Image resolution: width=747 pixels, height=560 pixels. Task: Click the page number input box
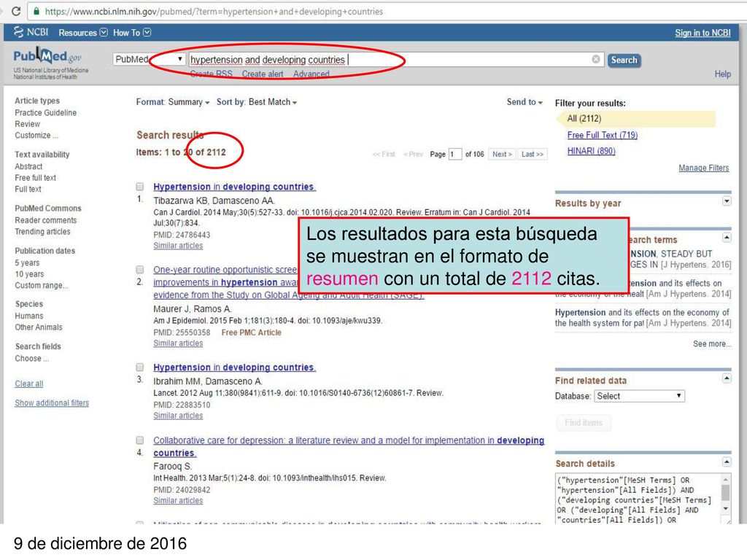[454, 155]
